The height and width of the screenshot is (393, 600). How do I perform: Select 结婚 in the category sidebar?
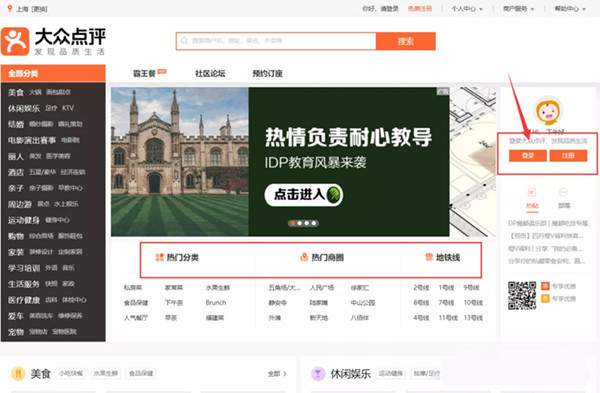16,124
